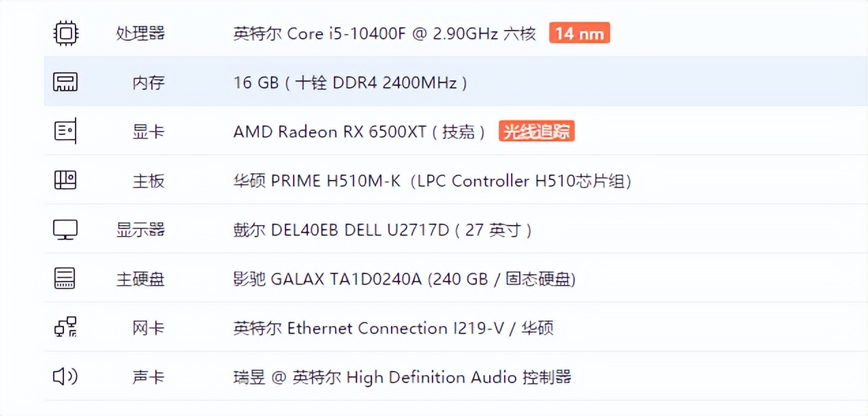Image resolution: width=868 pixels, height=416 pixels.
Task: Click the graphics card icon
Action: tap(65, 130)
